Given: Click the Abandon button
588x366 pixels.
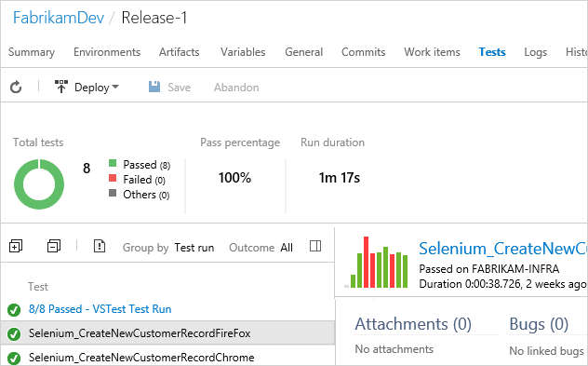Looking at the screenshot, I should pyautogui.click(x=236, y=88).
